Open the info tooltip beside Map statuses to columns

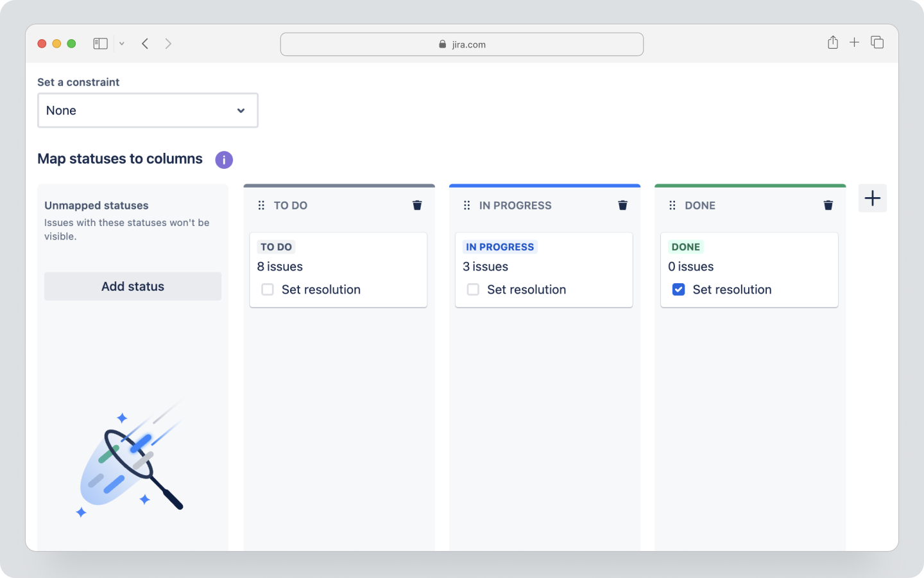tap(223, 159)
